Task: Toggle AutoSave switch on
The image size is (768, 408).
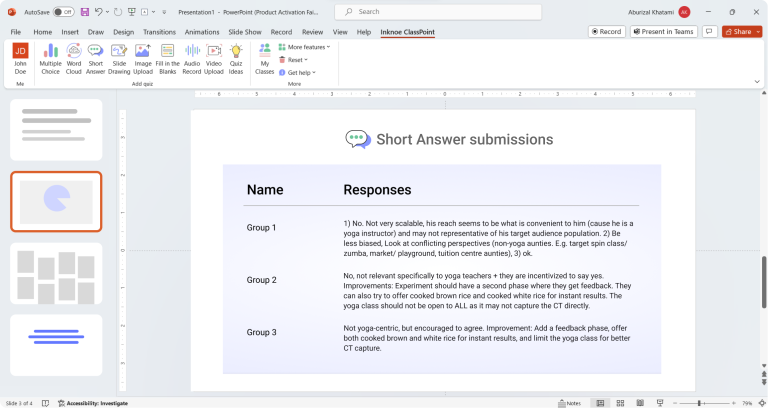Action: (63, 12)
